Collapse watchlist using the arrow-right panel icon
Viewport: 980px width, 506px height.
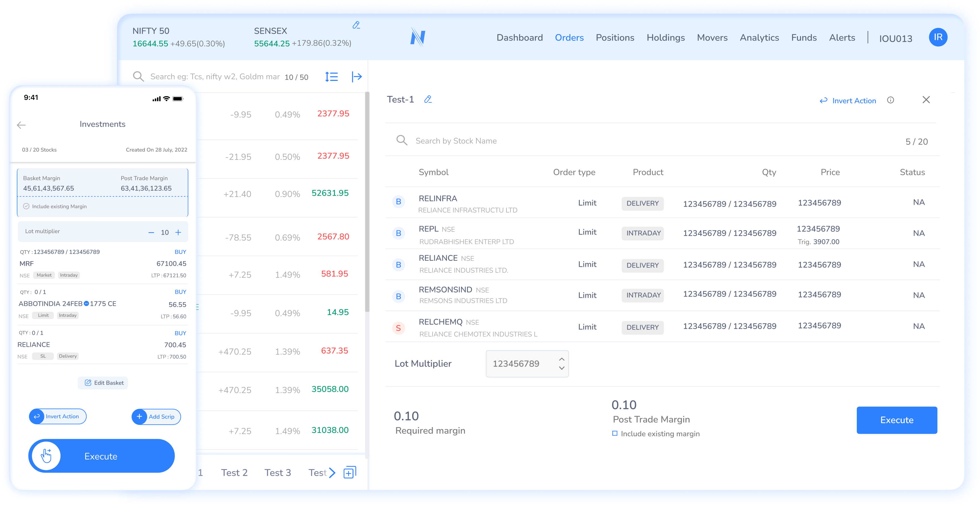point(357,77)
